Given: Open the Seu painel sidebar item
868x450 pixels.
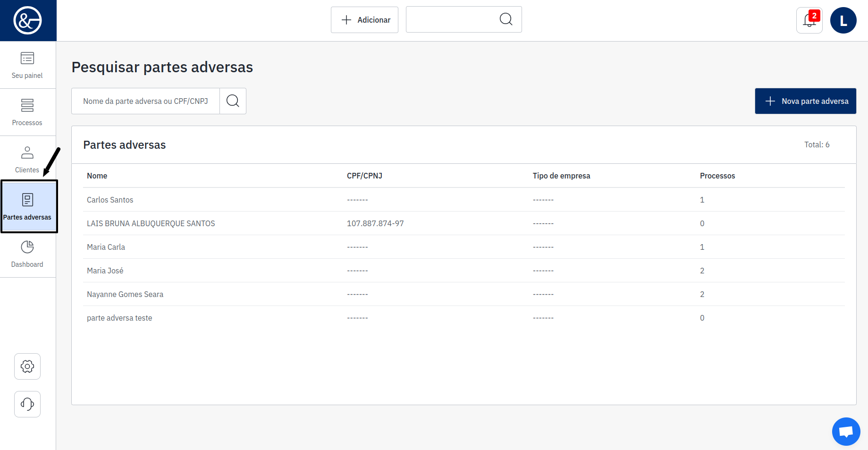Looking at the screenshot, I should (x=27, y=65).
